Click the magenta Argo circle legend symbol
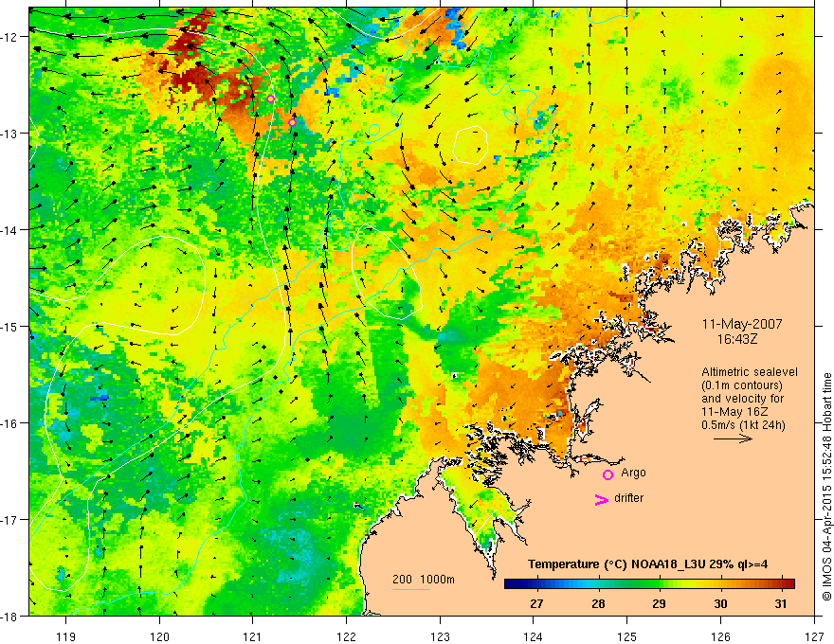The height and width of the screenshot is (644, 834). click(607, 474)
